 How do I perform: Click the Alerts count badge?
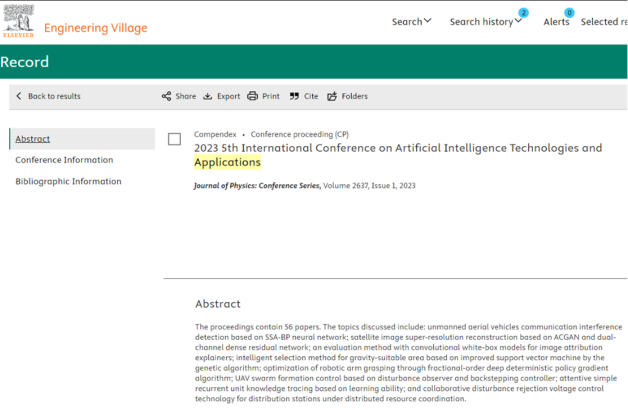[x=569, y=13]
